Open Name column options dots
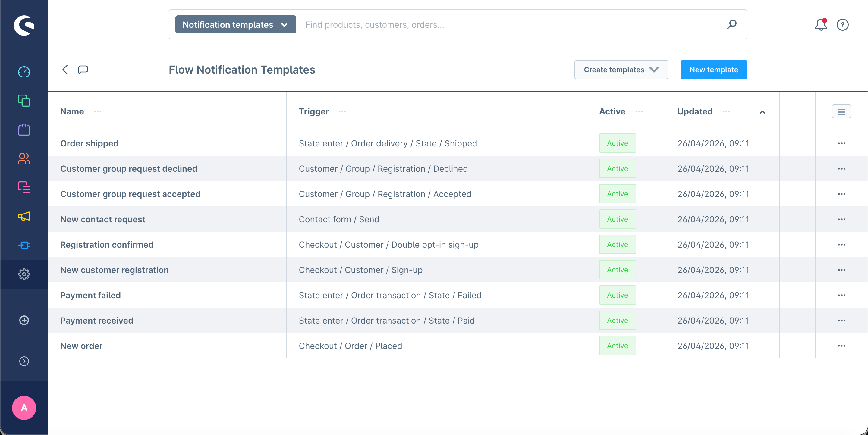 [x=98, y=112]
